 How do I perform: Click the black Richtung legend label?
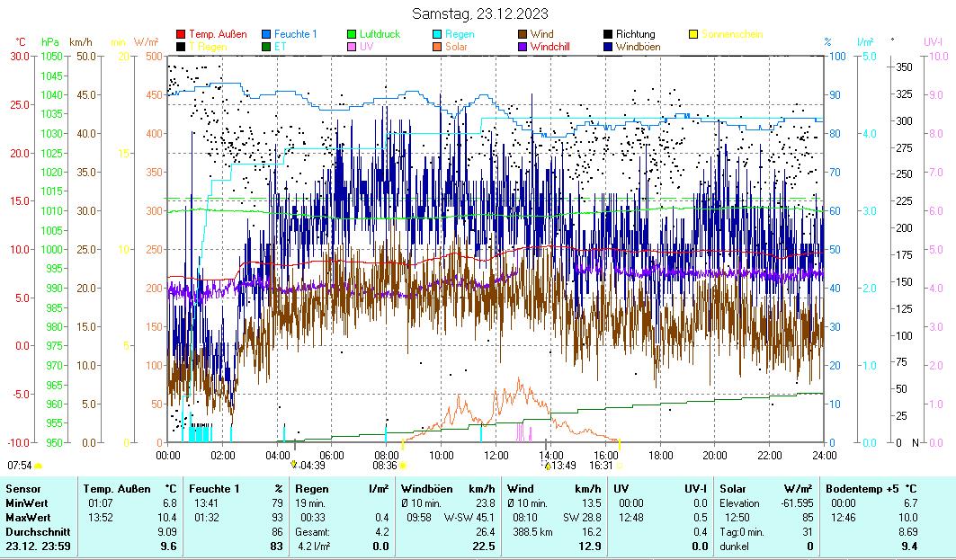click(635, 34)
